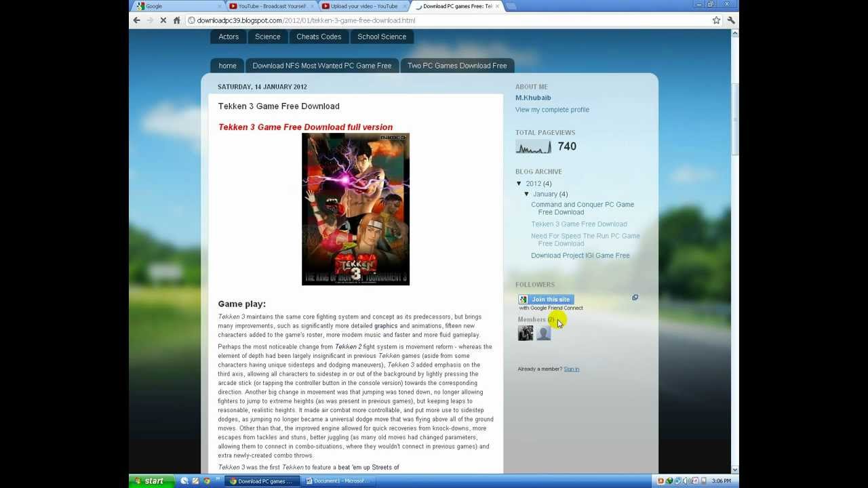
Task: Click the browser back arrow
Action: pos(136,20)
